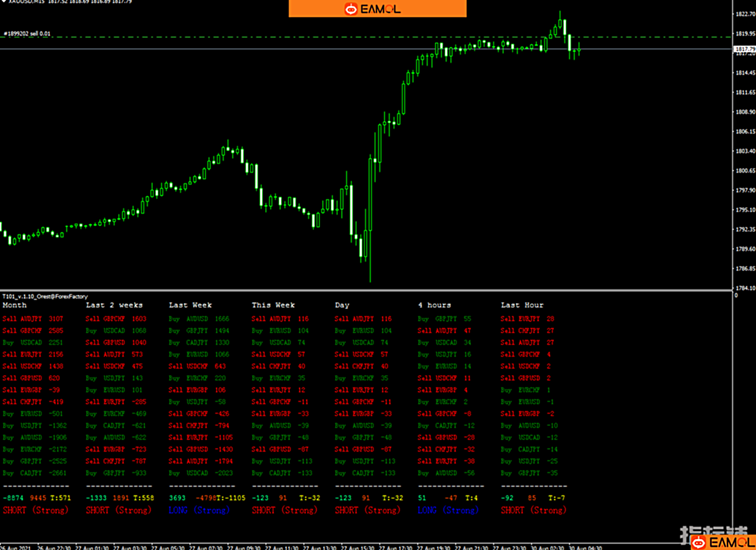This screenshot has height=550, width=756.
Task: Click the Last Week total 'T:-1105'
Action: 231,498
